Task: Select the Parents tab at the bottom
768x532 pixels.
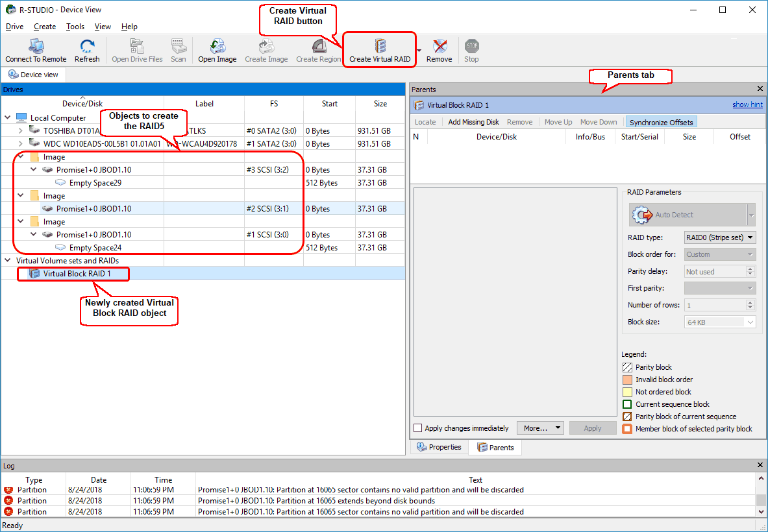Action: pos(496,447)
